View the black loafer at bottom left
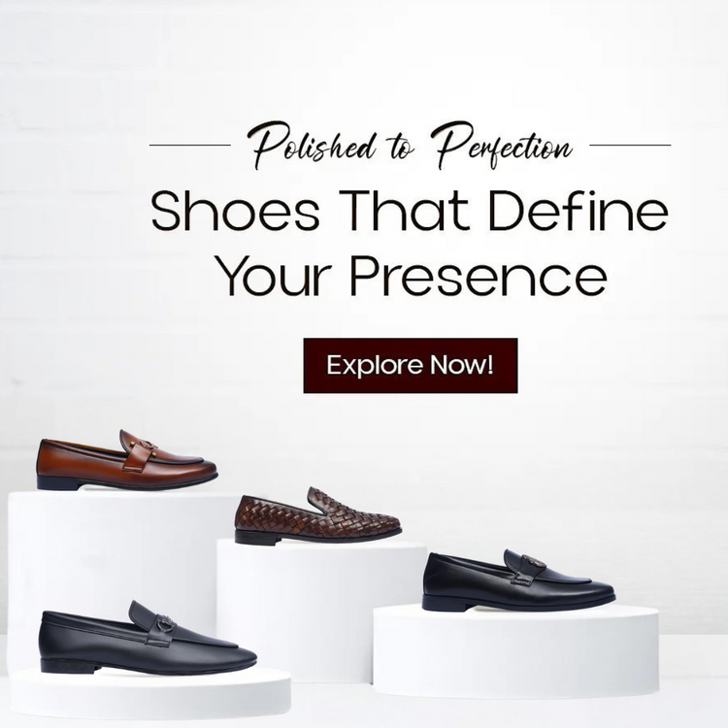The width and height of the screenshot is (728, 728). click(x=148, y=638)
